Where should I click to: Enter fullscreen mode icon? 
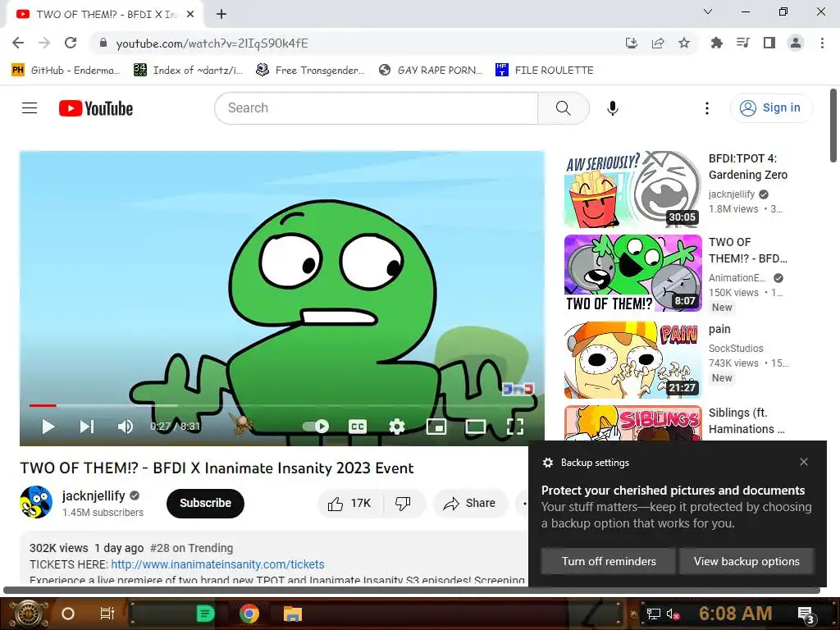tap(515, 427)
